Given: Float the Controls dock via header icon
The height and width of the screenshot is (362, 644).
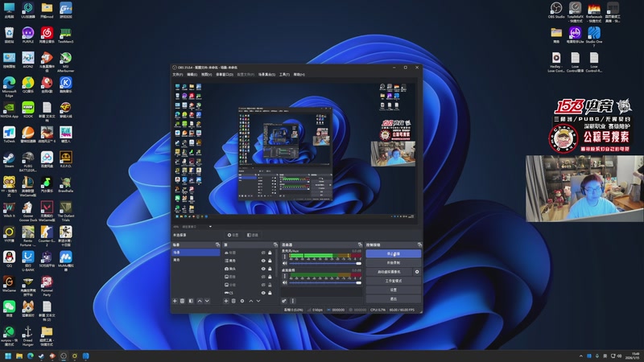Looking at the screenshot, I should (419, 245).
